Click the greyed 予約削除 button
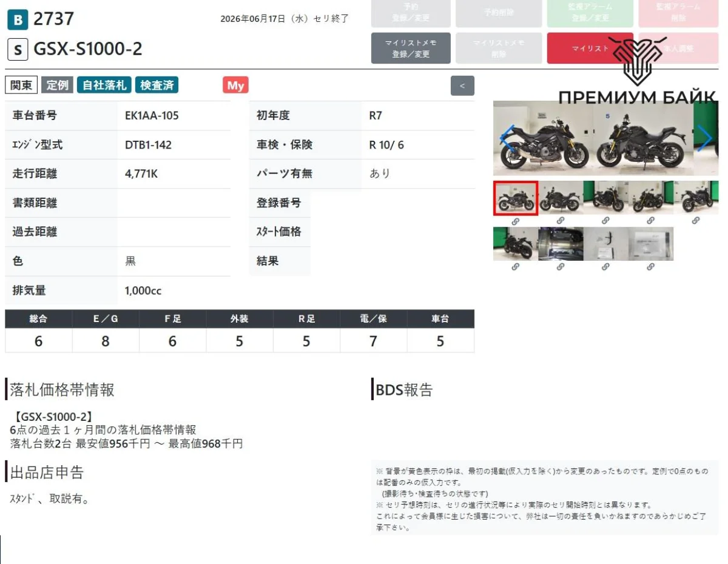Screen dimensions: 728x564 click(x=499, y=13)
